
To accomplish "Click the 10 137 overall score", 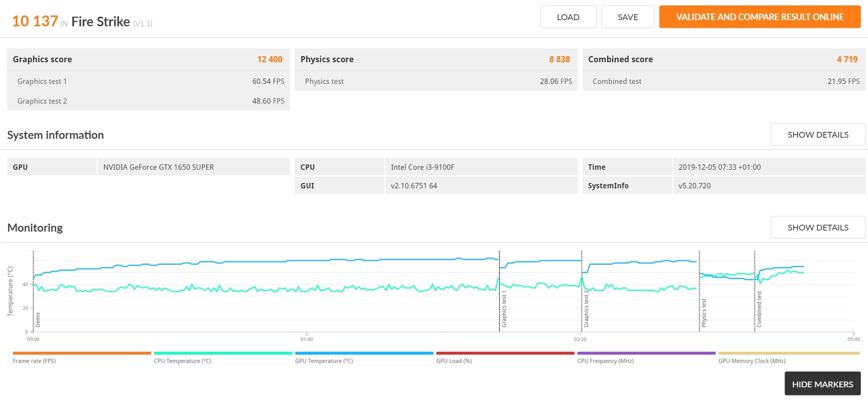I will (x=35, y=21).
